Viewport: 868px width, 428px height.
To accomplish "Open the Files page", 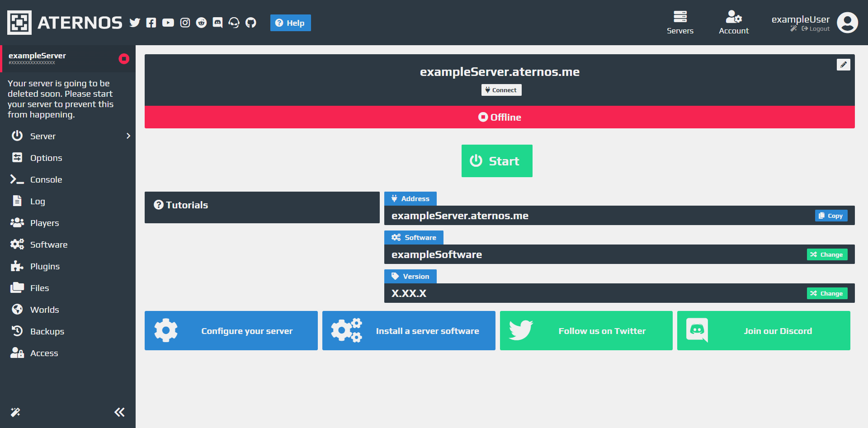I will coord(68,288).
